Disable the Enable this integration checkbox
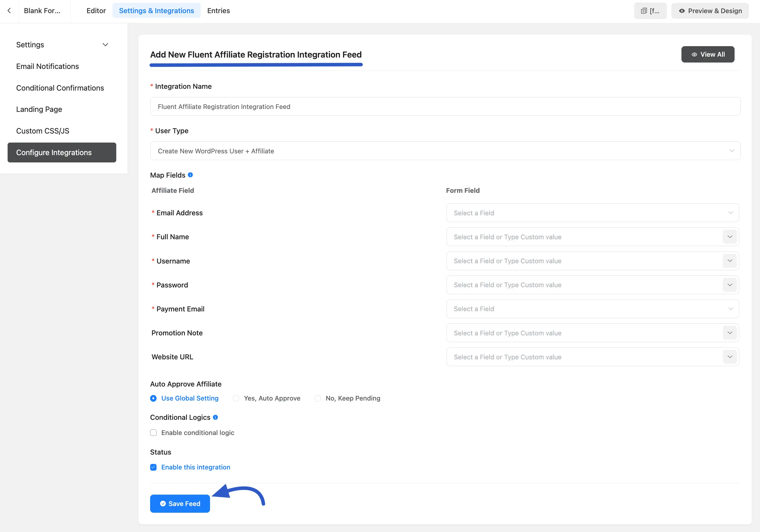 pyautogui.click(x=153, y=467)
